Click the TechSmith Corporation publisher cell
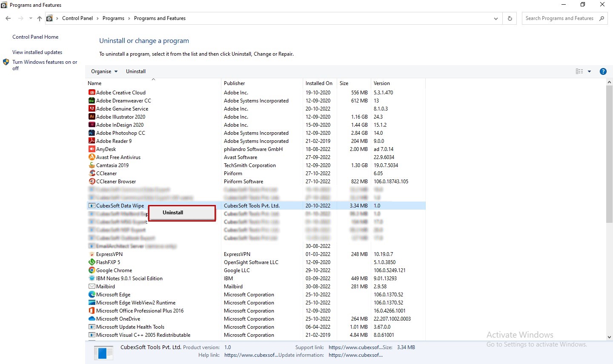613x364 pixels. [x=250, y=165]
